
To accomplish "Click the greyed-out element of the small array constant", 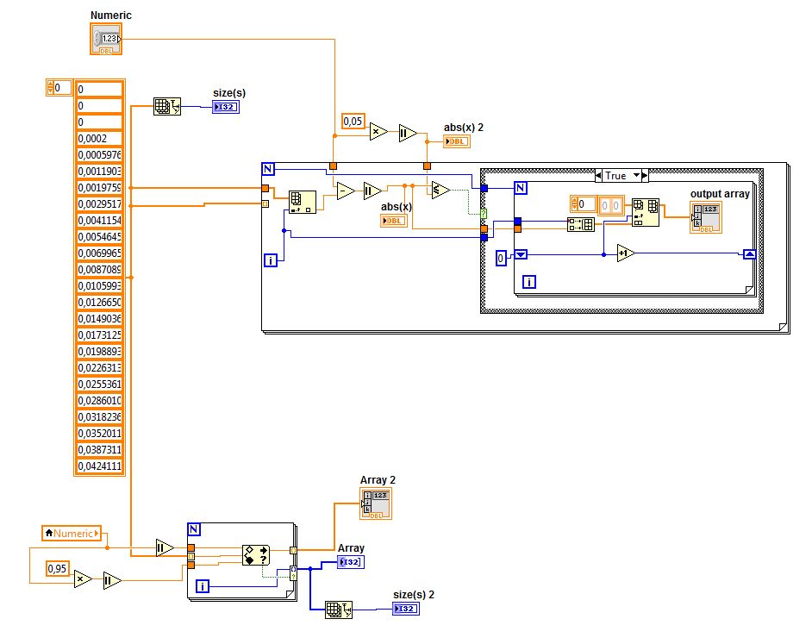I will tap(610, 205).
